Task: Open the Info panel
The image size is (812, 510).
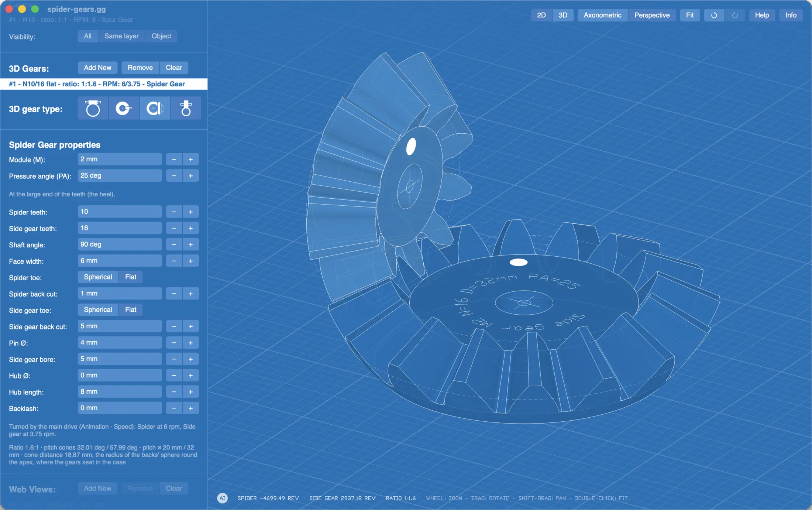Action: pos(791,15)
